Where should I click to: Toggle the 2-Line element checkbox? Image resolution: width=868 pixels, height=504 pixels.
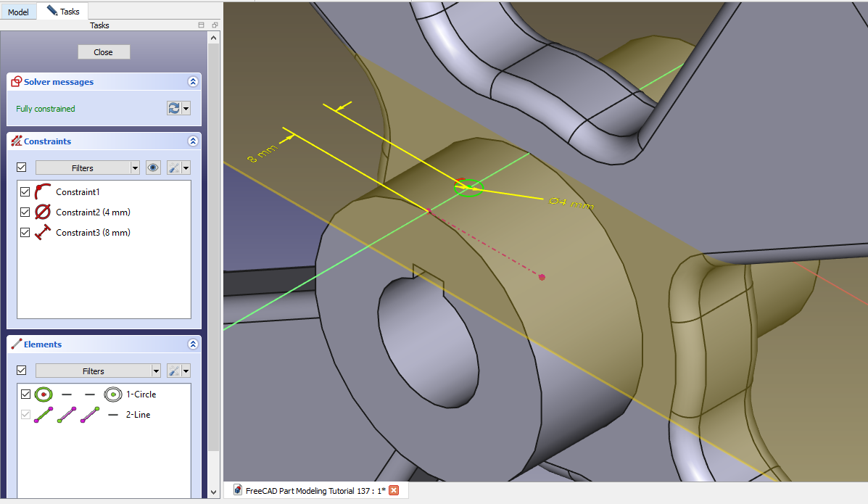pyautogui.click(x=25, y=414)
